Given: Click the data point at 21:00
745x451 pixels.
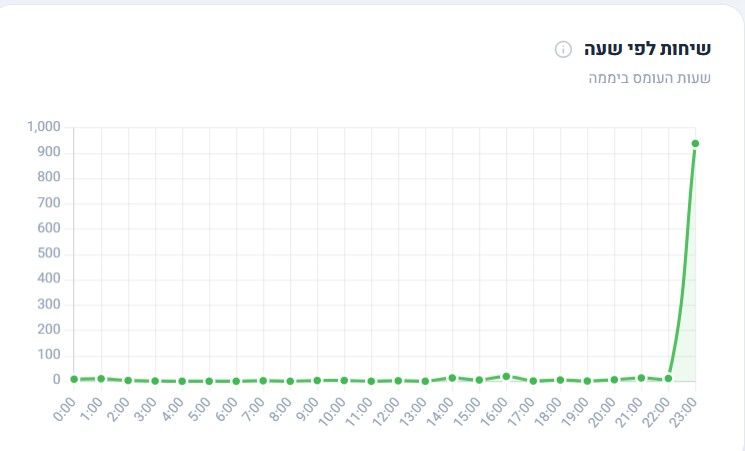Looking at the screenshot, I should click(641, 378).
